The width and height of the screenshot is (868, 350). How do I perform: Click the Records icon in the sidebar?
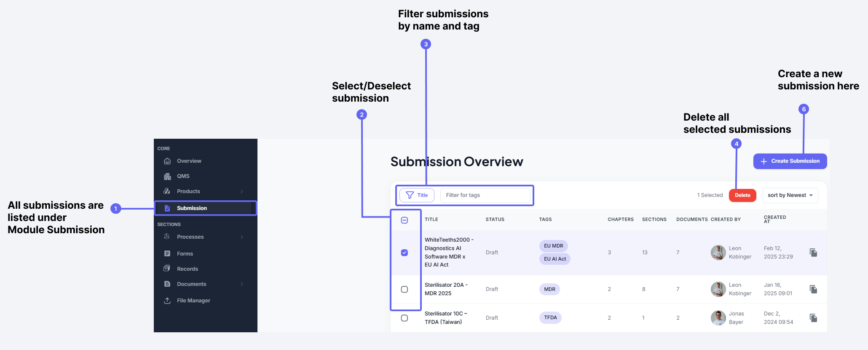click(167, 269)
